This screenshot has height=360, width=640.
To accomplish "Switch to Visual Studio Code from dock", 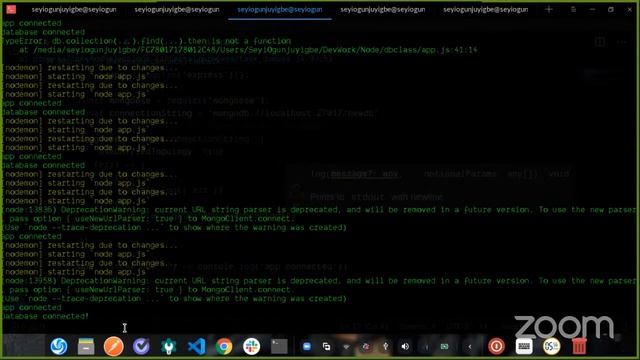I will pyautogui.click(x=196, y=346).
